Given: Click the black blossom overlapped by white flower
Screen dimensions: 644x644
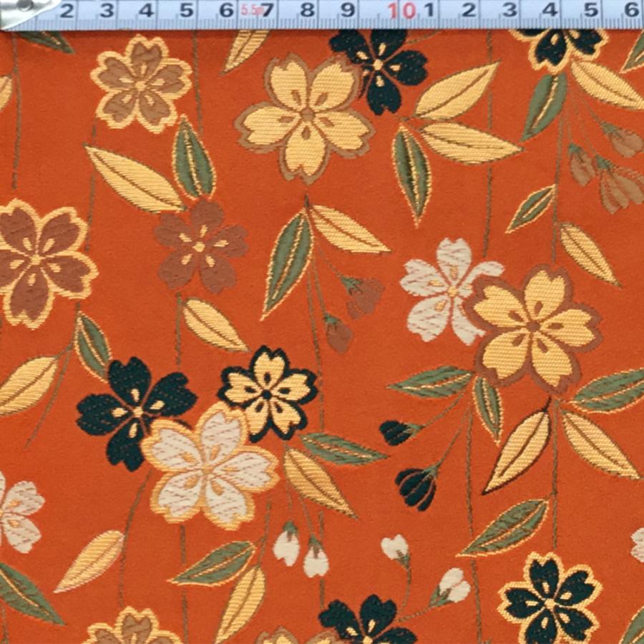Looking at the screenshot, I should [x=134, y=411].
